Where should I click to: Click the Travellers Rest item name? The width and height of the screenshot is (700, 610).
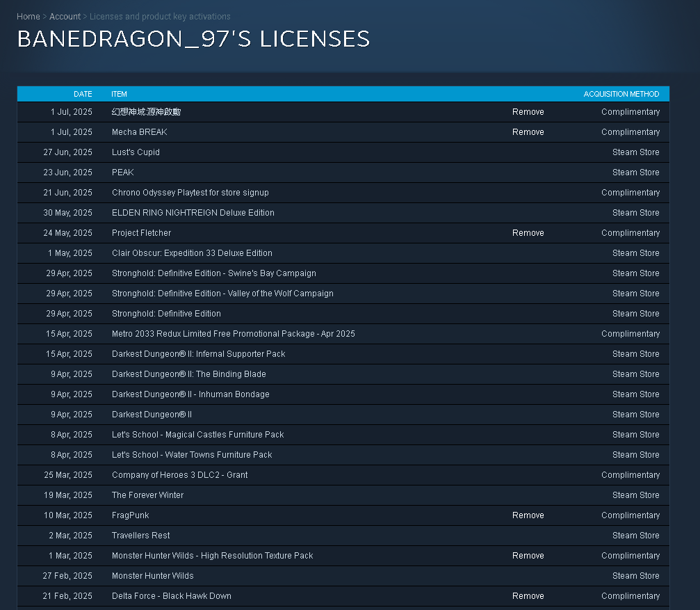click(140, 535)
